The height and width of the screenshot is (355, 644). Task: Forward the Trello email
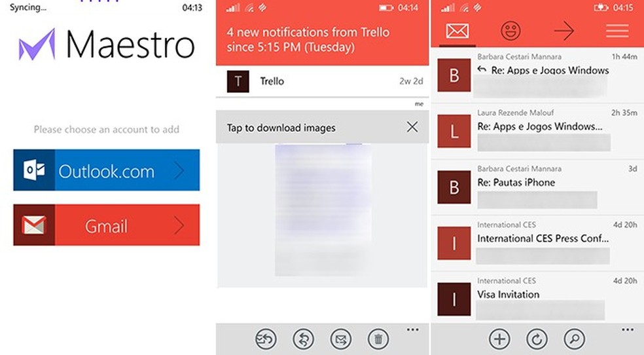[x=341, y=339]
